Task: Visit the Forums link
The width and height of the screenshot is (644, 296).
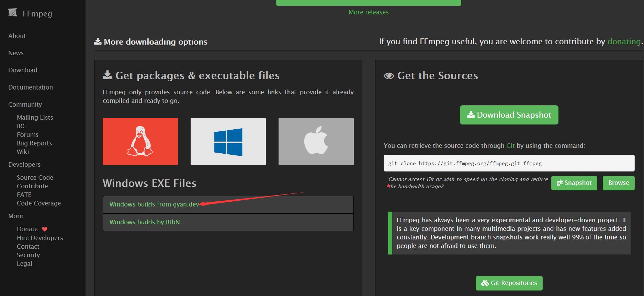Action: (x=27, y=134)
